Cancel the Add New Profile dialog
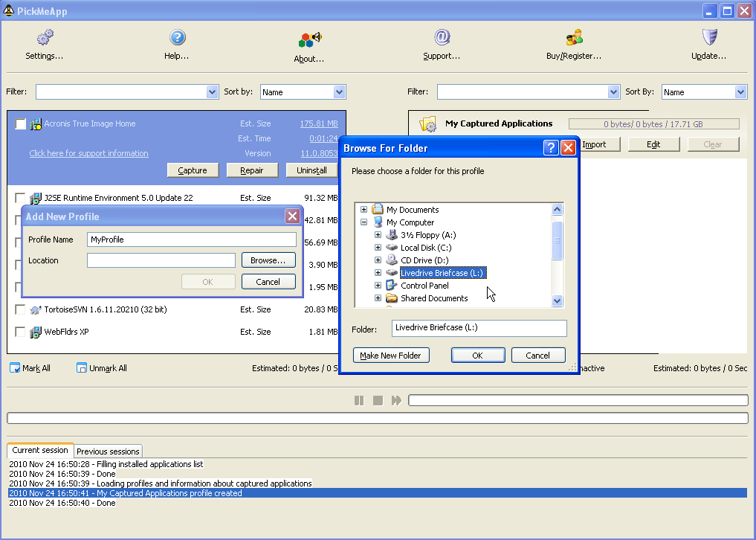This screenshot has width=756, height=540. (x=268, y=282)
